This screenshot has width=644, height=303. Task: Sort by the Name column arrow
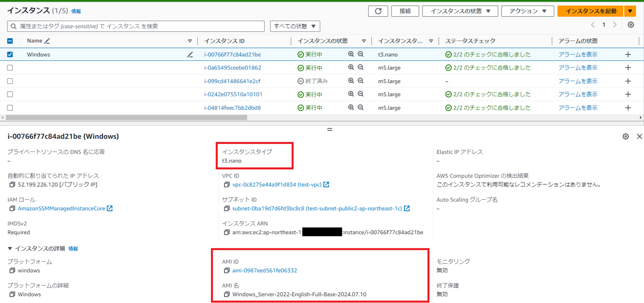[190, 41]
